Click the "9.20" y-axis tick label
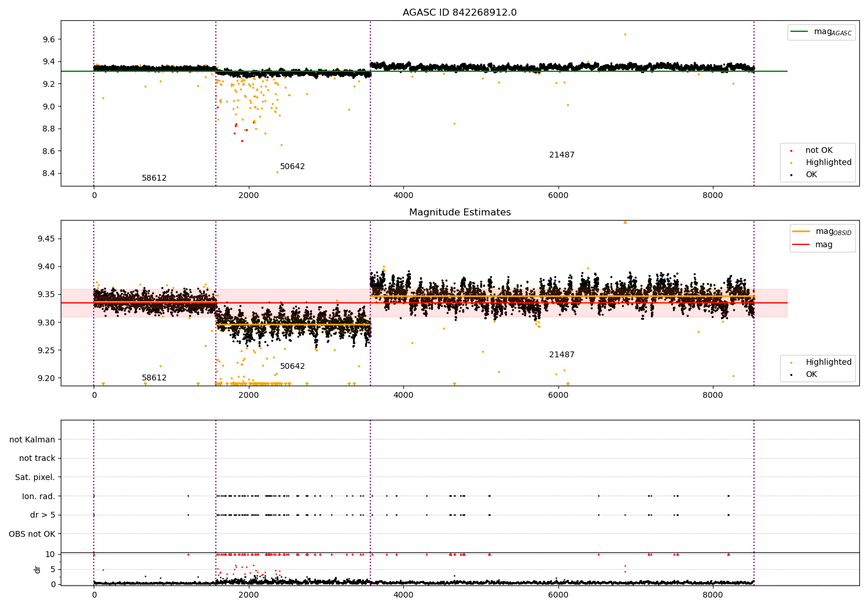 pos(46,378)
